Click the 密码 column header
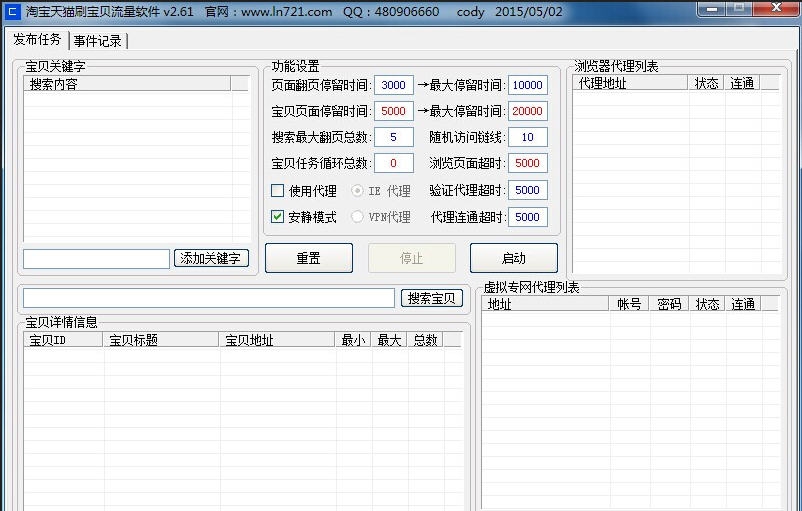Viewport: 802px width, 511px height. 669,304
